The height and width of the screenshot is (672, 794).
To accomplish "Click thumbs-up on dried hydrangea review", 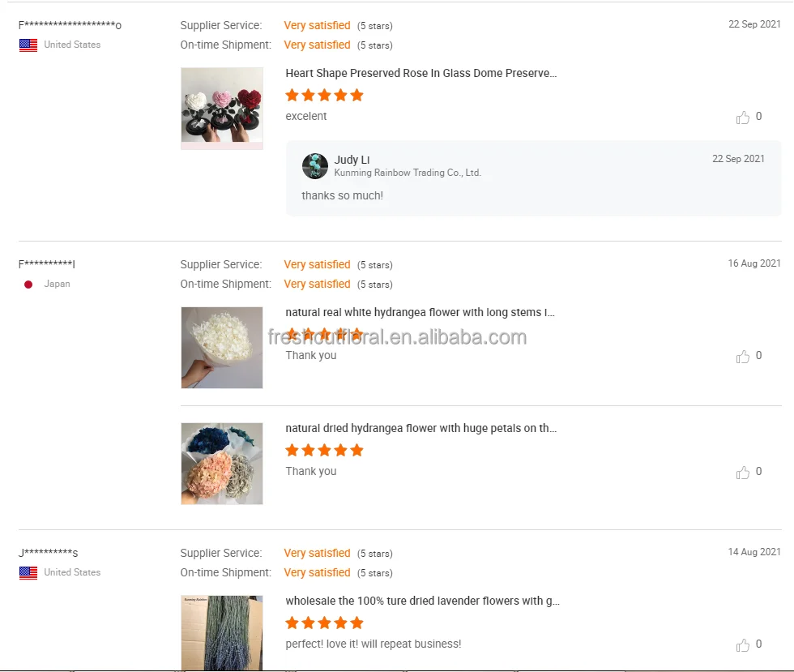I will tap(743, 473).
